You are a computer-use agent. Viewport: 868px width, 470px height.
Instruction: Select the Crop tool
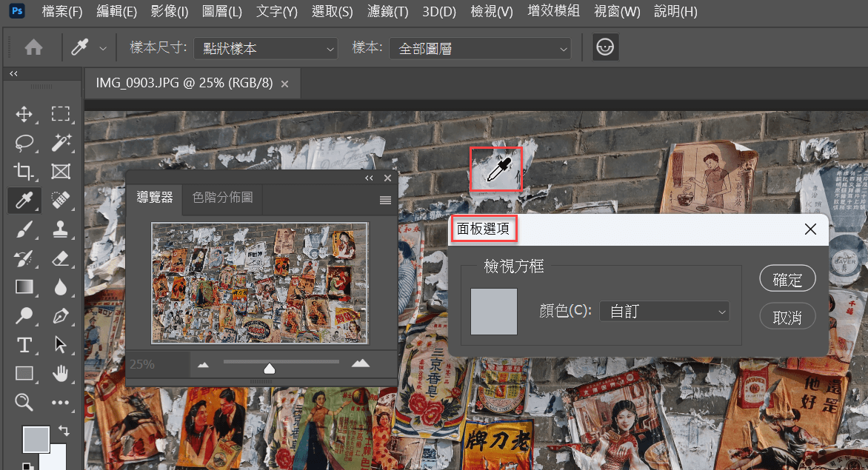click(24, 172)
